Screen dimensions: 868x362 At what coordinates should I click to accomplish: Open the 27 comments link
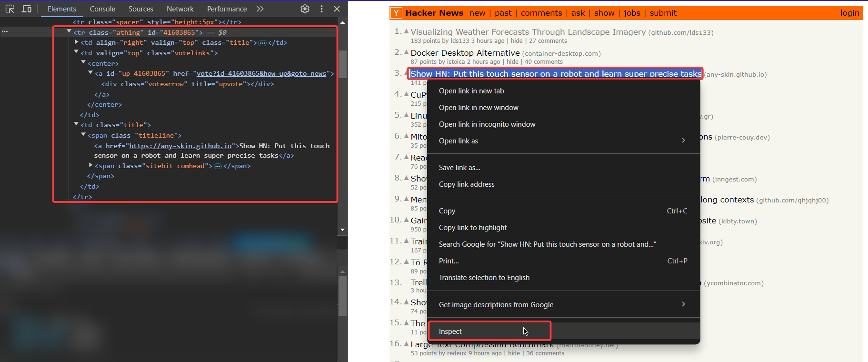(x=548, y=41)
